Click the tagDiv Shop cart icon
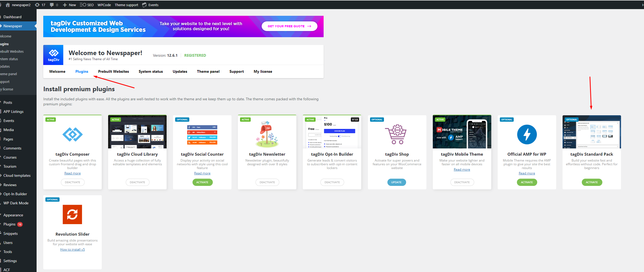This screenshot has height=272, width=644. (x=396, y=134)
